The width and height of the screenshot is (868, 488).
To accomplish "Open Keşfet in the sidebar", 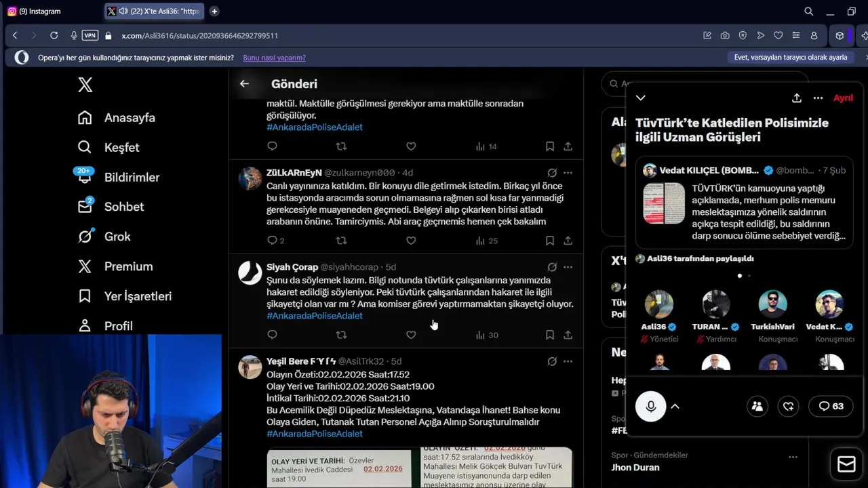I will (108, 148).
